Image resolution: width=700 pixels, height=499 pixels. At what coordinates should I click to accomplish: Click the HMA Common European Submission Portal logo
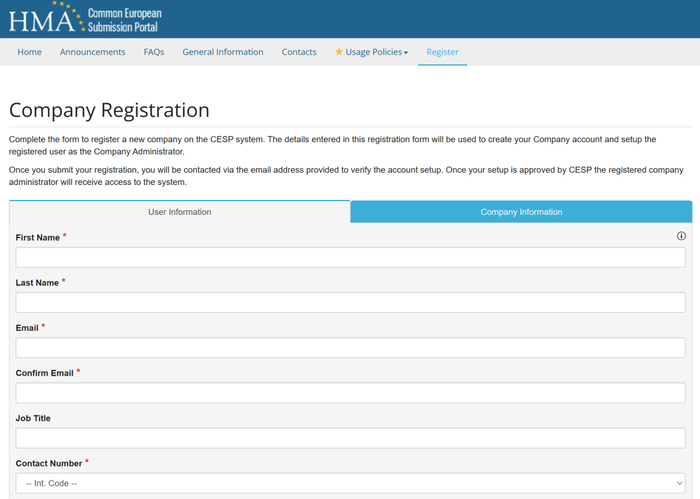[85, 18]
